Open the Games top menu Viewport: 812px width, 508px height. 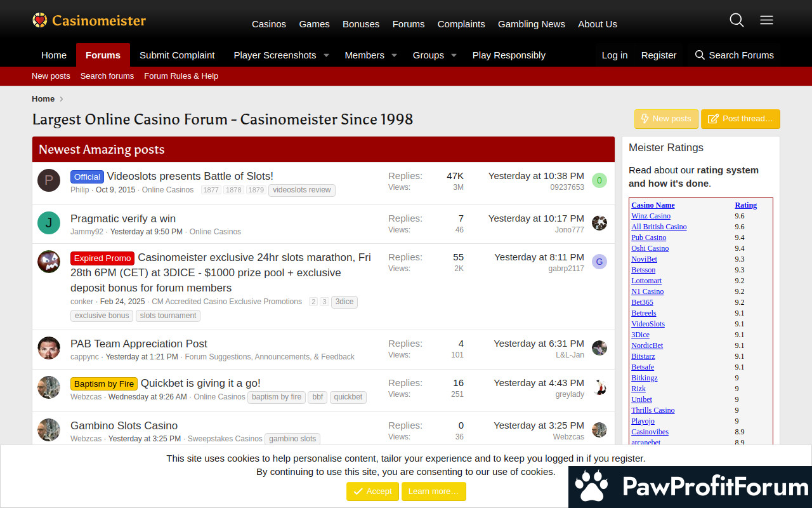[315, 24]
